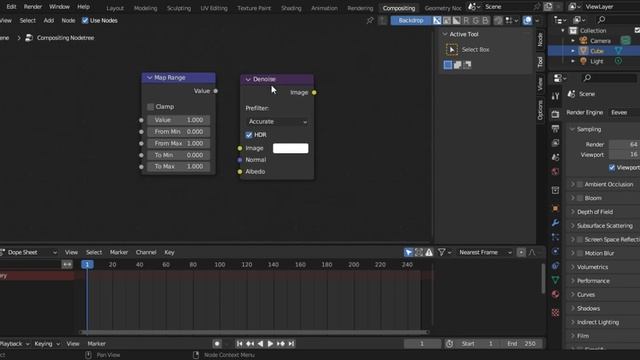Screen dimensions: 640x360
Task: Click the swap arrows in the dope sheet channel search
Action: pyautogui.click(x=67, y=264)
